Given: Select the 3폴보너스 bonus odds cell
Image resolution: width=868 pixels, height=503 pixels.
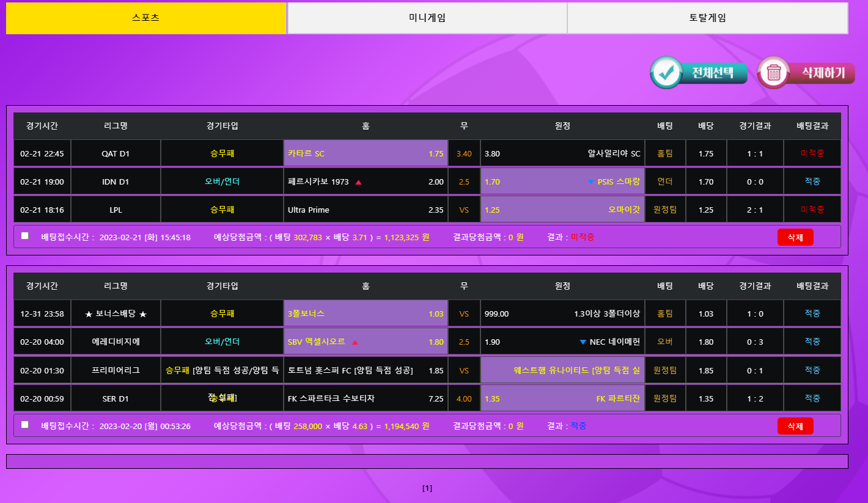Looking at the screenshot, I should coord(366,314).
